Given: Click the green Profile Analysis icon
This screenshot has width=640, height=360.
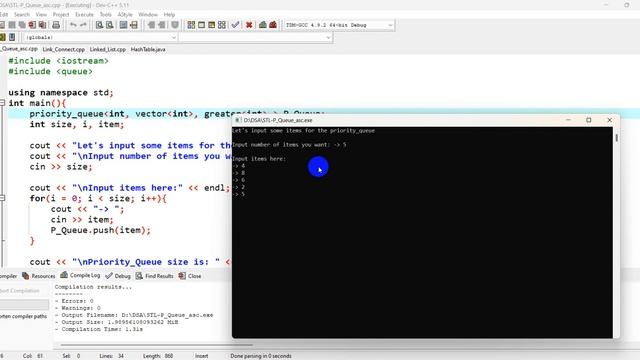Looking at the screenshot, I should (x=263, y=25).
